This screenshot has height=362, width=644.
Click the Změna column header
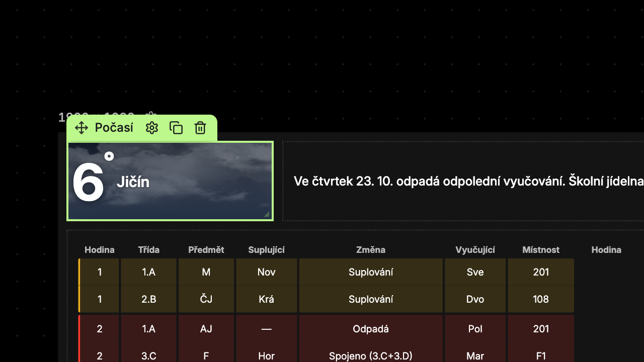(x=371, y=250)
